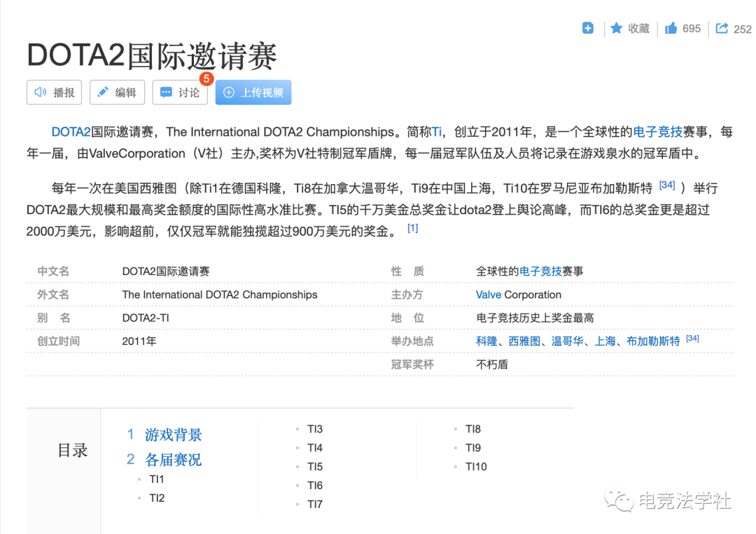Click the 主办方 field label
Image resolution: width=756 pixels, height=534 pixels.
(407, 295)
